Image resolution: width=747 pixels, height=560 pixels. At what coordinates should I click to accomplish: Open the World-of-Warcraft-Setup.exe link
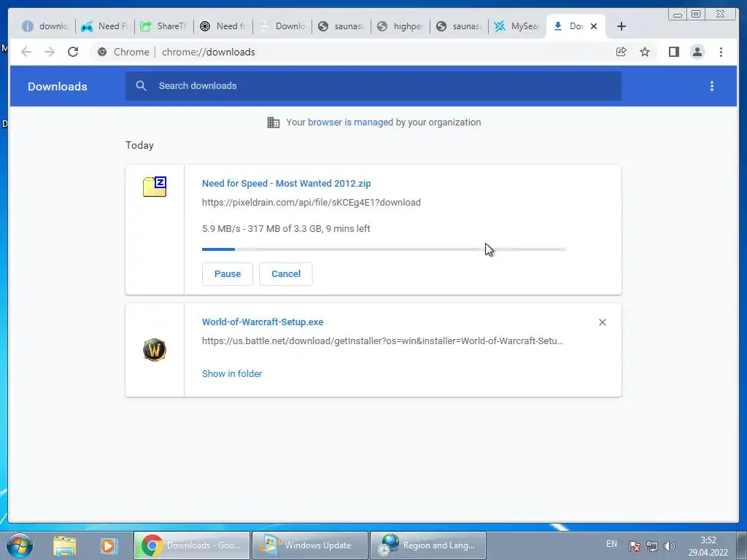click(x=263, y=322)
